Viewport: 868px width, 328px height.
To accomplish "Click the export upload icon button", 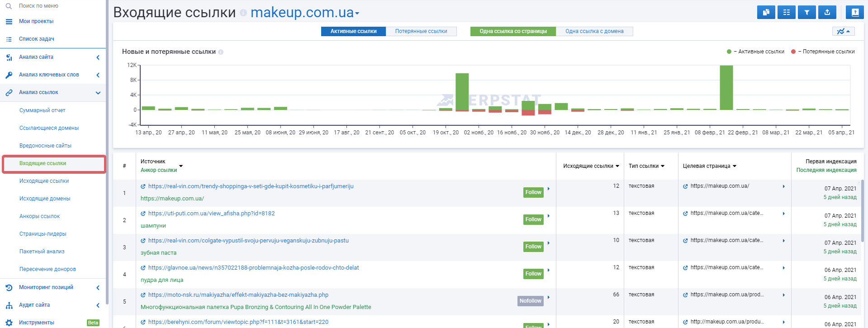I will (x=827, y=13).
